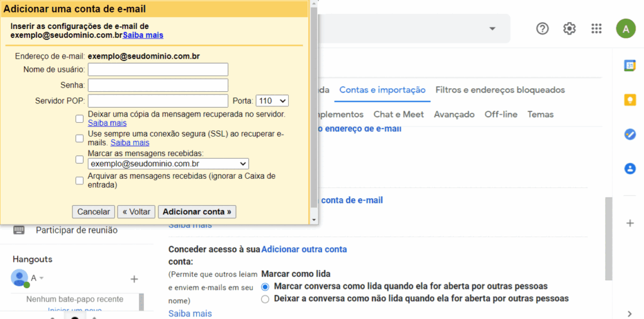Click the Nome de usuário input field

click(x=158, y=69)
